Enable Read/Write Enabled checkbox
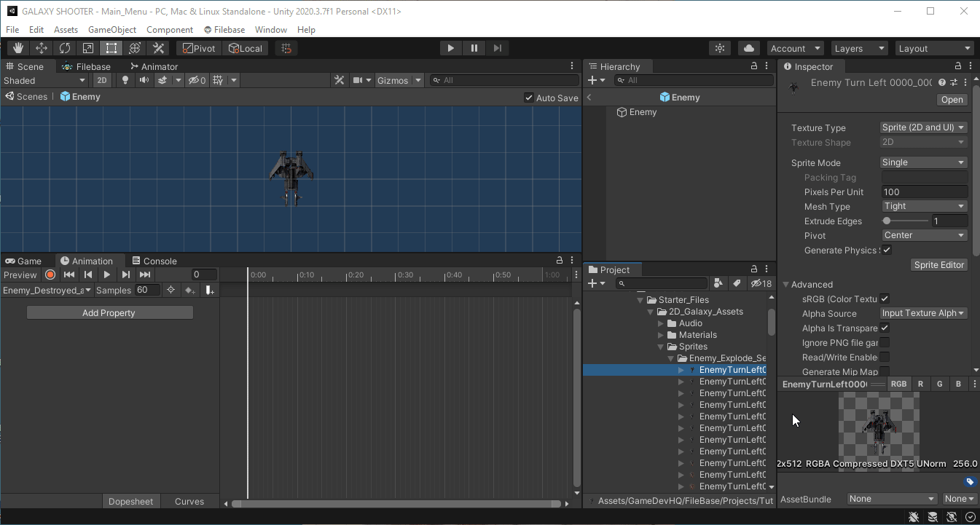Viewport: 980px width, 525px height. coord(885,357)
